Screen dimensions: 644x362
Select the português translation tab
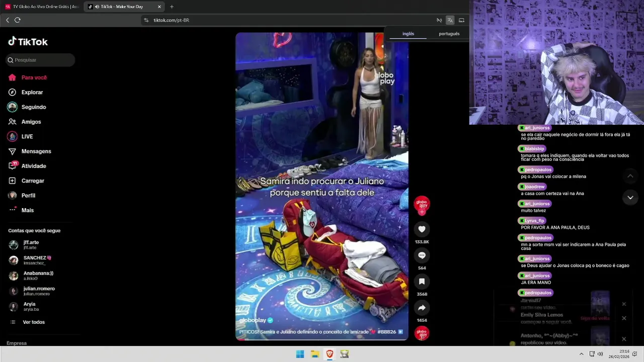coord(449,34)
